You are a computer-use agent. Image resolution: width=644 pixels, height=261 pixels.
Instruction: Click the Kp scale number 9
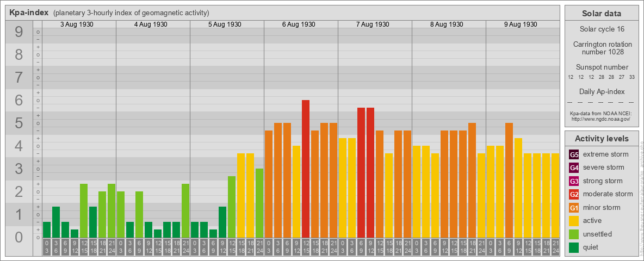click(x=18, y=32)
